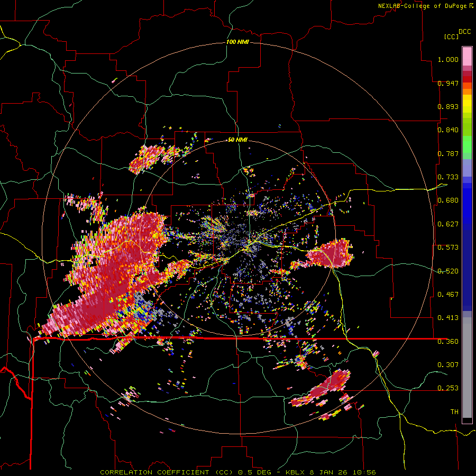476x476 pixels.
Task: Click the 0.680 scale value
Action: pos(448,200)
